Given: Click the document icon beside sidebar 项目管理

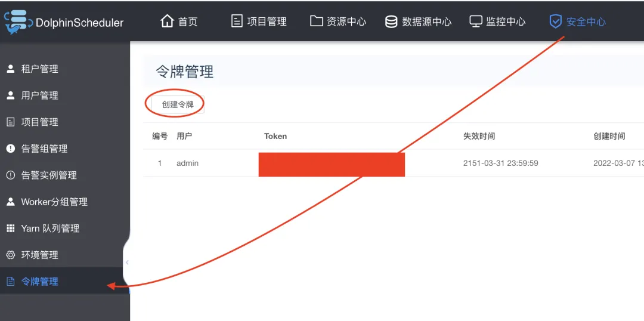Looking at the screenshot, I should point(11,122).
